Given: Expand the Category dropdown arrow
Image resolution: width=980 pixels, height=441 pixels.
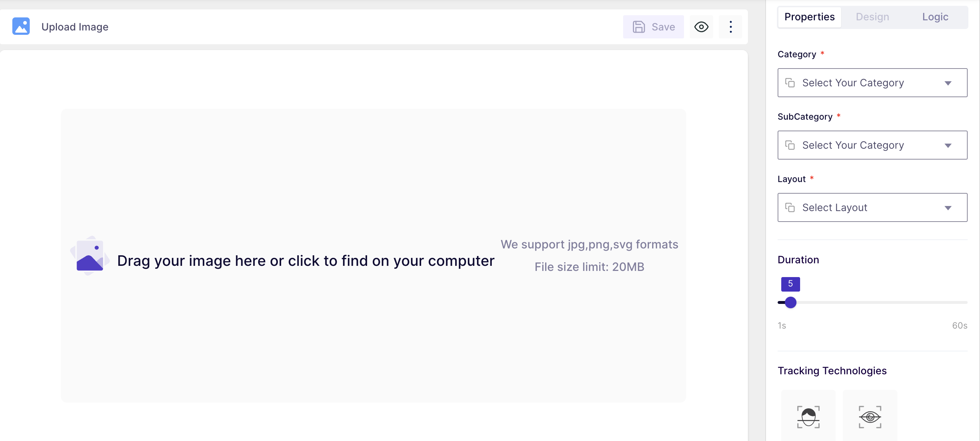Looking at the screenshot, I should pyautogui.click(x=948, y=83).
